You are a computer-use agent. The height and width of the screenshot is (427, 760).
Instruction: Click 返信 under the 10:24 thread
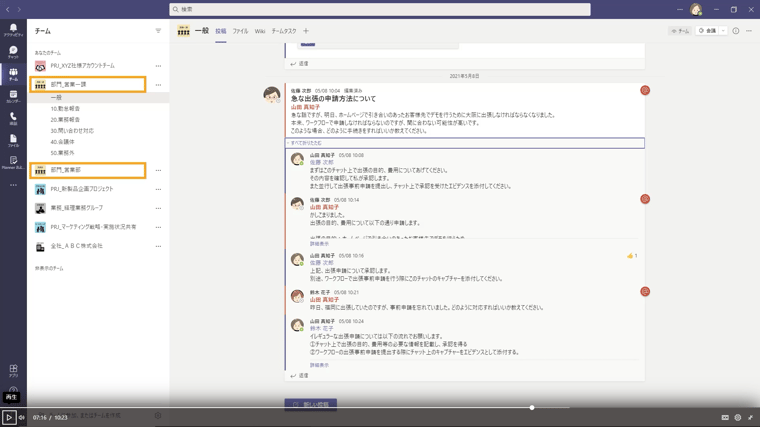299,376
